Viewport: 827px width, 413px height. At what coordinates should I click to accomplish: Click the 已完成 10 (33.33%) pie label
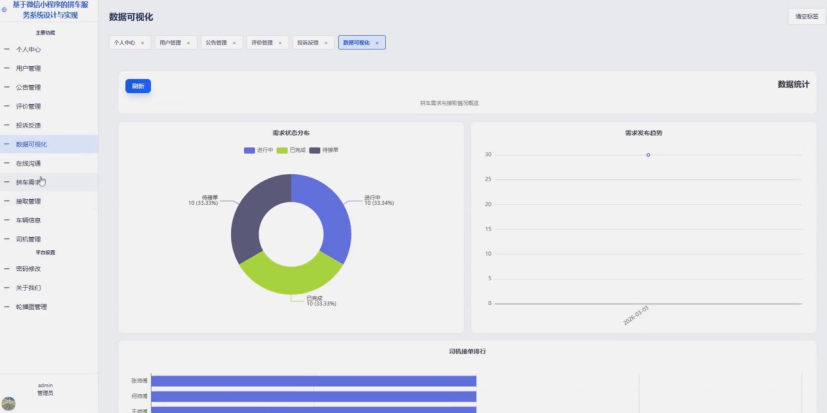(322, 301)
